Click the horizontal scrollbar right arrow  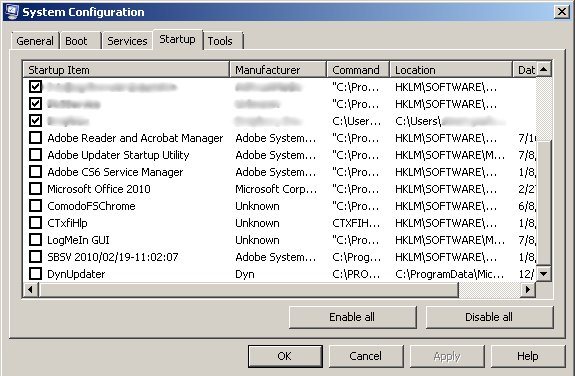pos(528,289)
